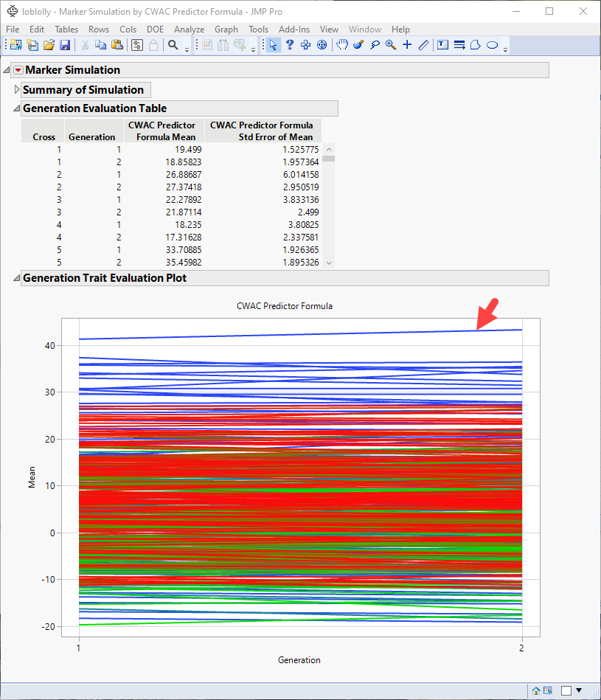Collapse the Generation Trait Evaluation Plot
Screen dimensions: 601x700
click(17, 278)
